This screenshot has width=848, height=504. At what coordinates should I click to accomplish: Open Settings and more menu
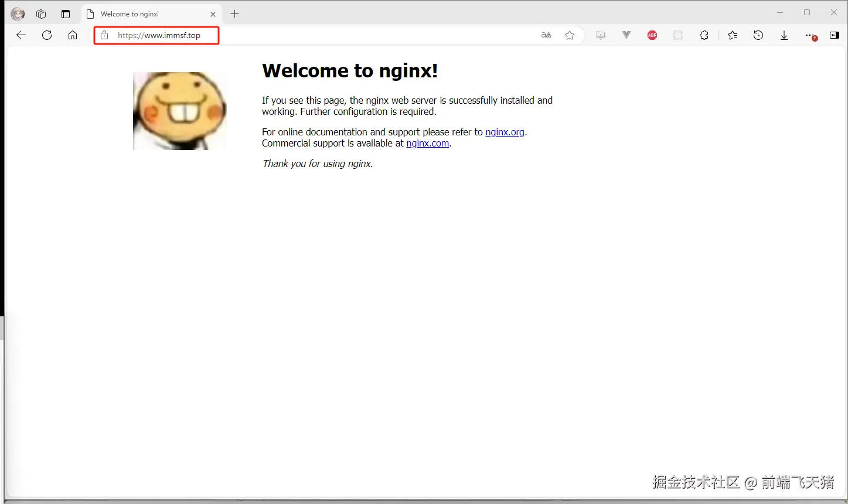tap(810, 35)
